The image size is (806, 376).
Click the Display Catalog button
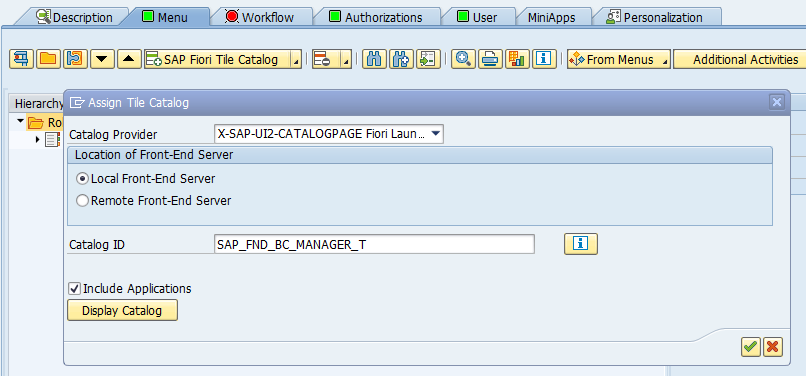pyautogui.click(x=122, y=311)
